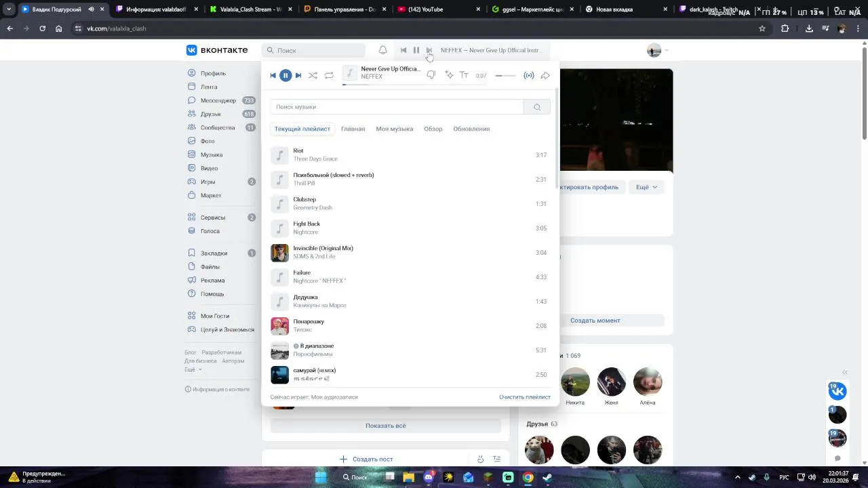The width and height of the screenshot is (868, 488).
Task: Click Очистить плейлист link
Action: (x=525, y=397)
